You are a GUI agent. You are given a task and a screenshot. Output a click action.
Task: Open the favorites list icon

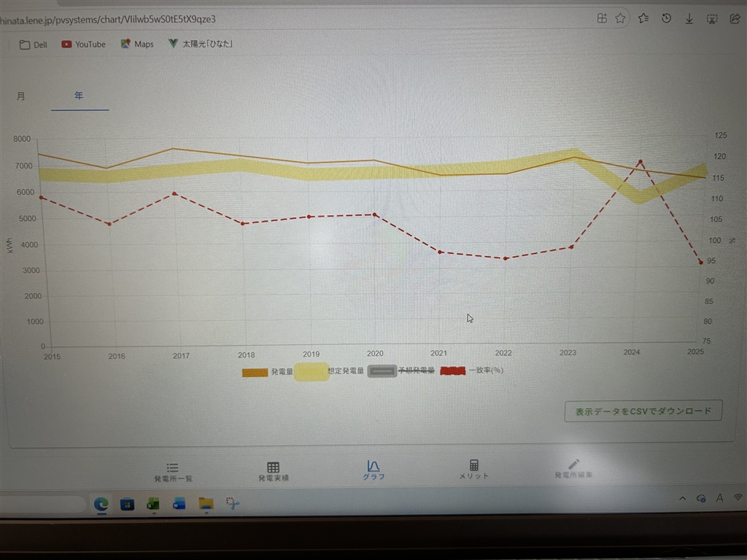pyautogui.click(x=643, y=18)
